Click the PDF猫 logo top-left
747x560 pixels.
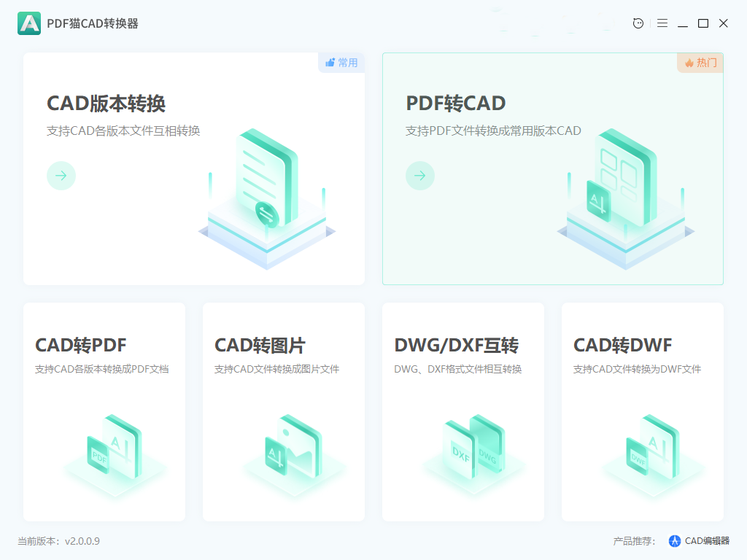(28, 23)
